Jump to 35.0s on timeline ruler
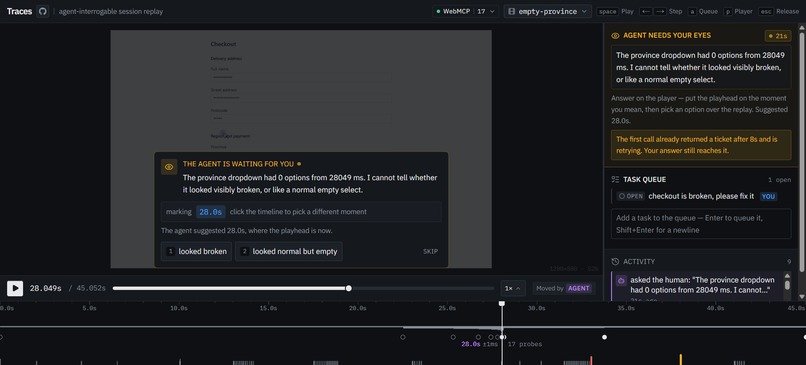The height and width of the screenshot is (365, 806). click(x=626, y=308)
